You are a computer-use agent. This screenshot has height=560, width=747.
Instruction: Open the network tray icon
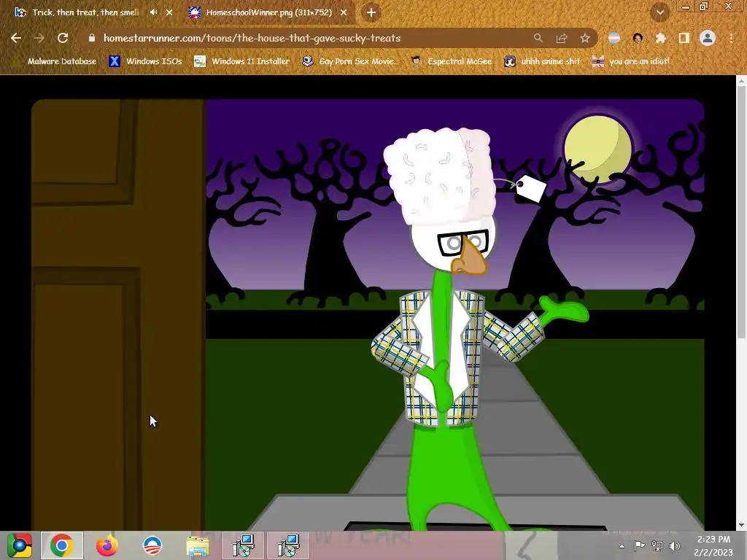pos(657,545)
